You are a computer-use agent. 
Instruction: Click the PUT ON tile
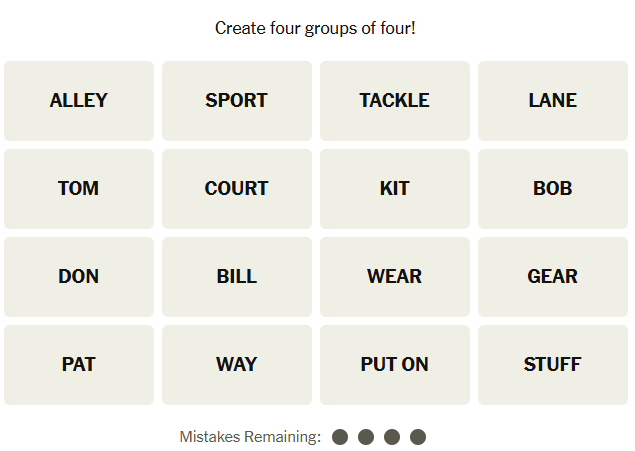point(395,365)
